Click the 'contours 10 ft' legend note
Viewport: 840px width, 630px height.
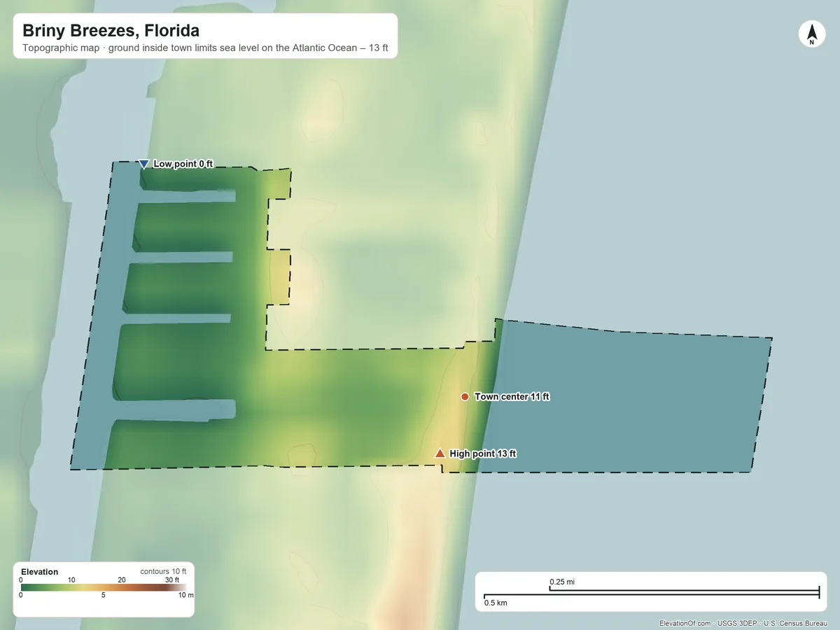163,571
